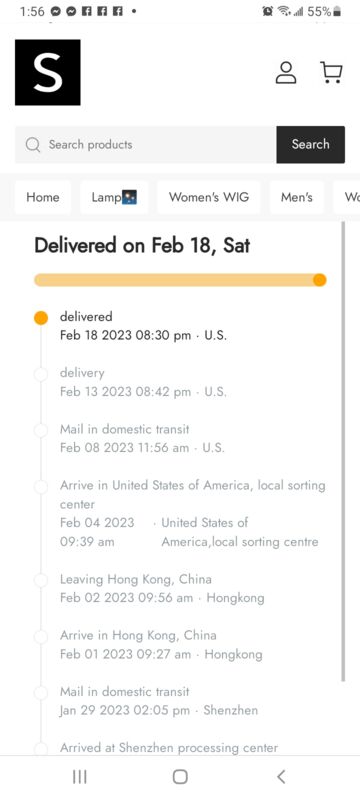The width and height of the screenshot is (360, 800).
Task: Click the Leaving Hong Kong timeline marker
Action: pos(41,580)
